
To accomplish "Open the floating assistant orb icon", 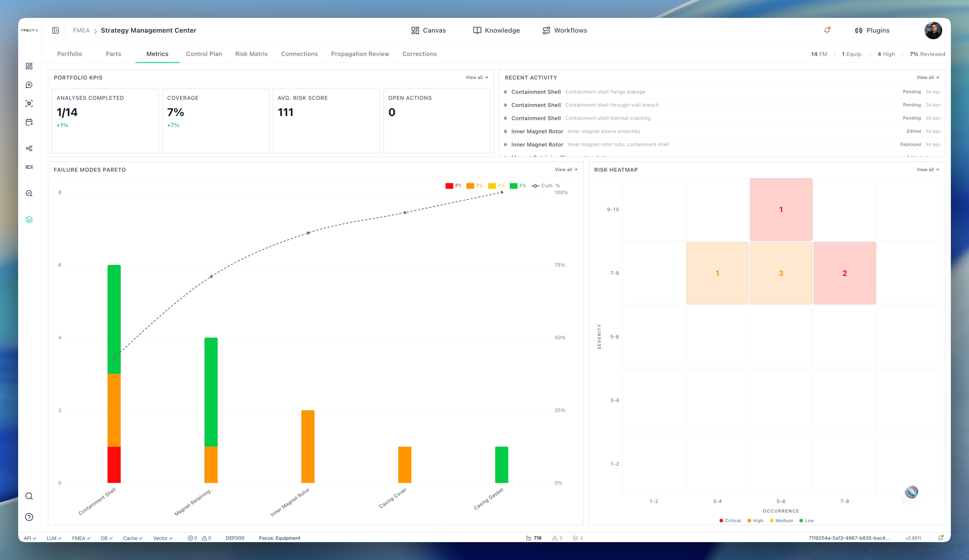I will click(911, 492).
